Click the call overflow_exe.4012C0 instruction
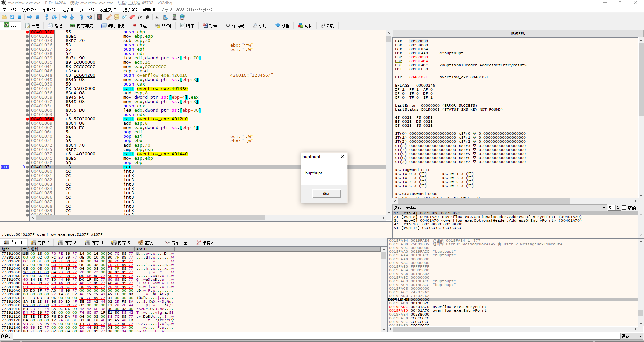The width and height of the screenshot is (644, 342). point(156,119)
